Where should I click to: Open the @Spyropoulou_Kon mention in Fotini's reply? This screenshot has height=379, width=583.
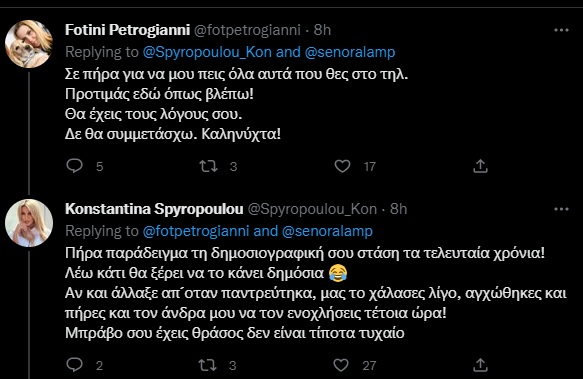click(207, 52)
